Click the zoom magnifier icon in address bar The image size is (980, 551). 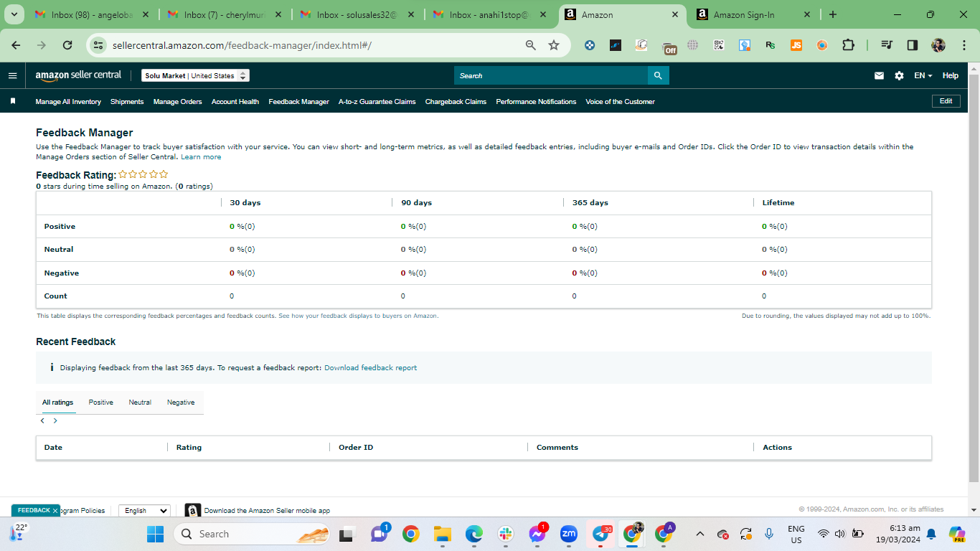531,45
